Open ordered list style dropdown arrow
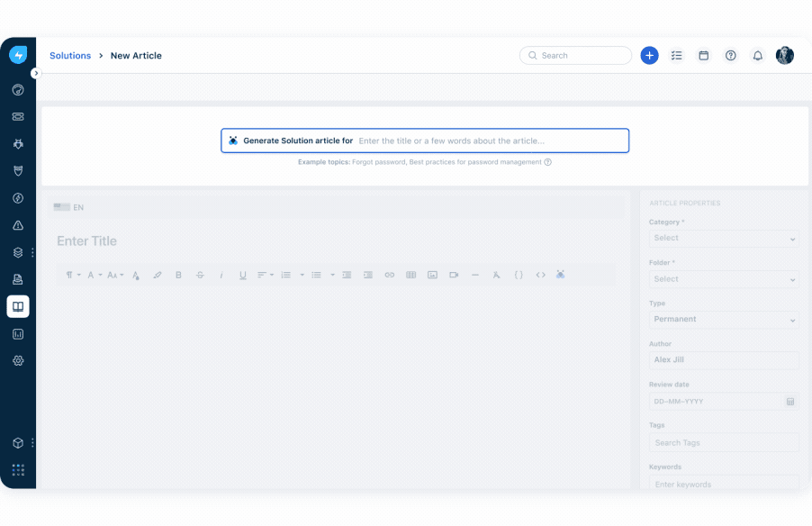 pyautogui.click(x=302, y=276)
